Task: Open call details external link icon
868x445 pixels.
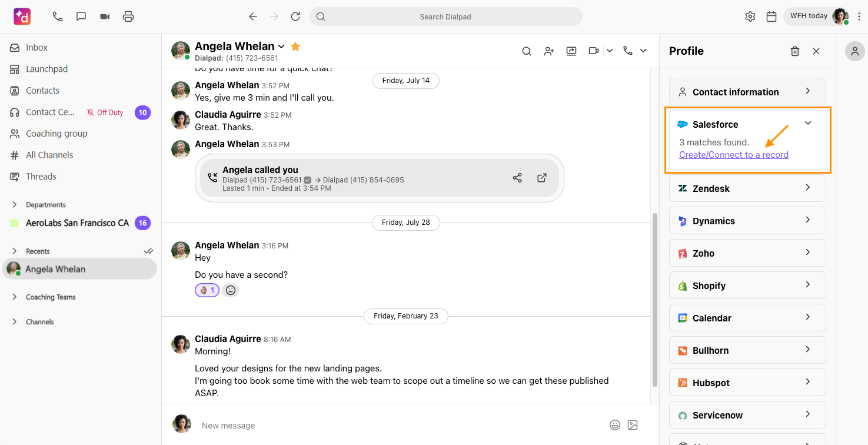Action: click(542, 178)
